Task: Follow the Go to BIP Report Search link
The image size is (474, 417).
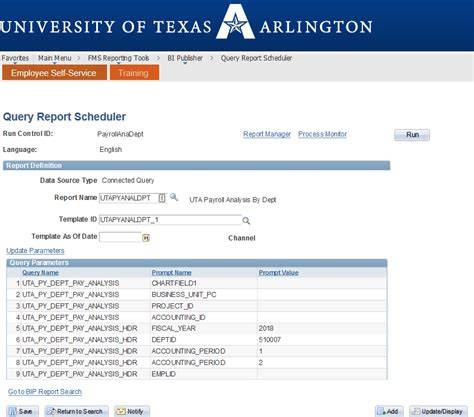Action: coord(45,391)
